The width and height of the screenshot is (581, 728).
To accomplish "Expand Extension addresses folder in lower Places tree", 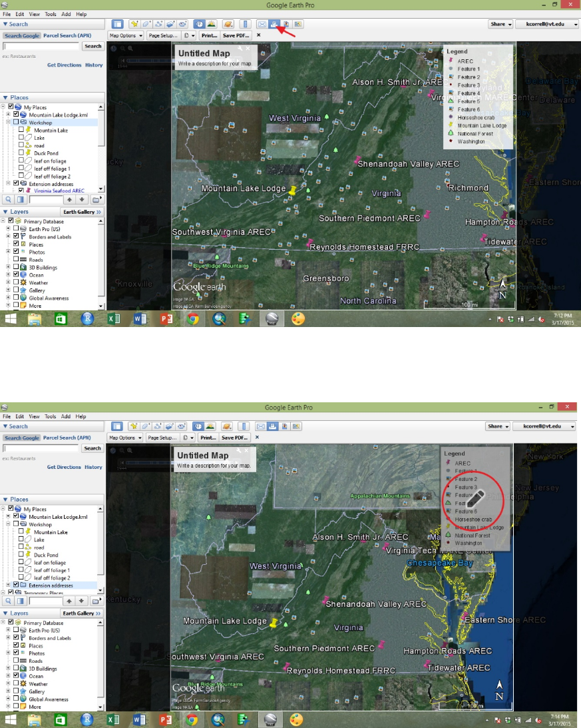I will [x=9, y=585].
